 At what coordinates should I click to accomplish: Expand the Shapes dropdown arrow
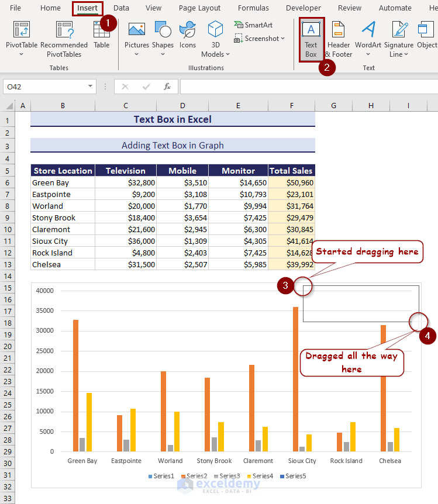[163, 54]
